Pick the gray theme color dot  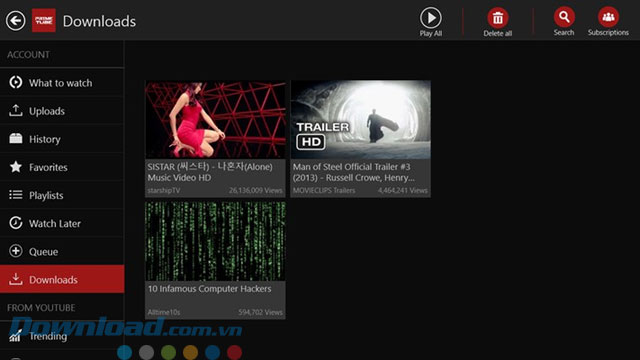click(x=147, y=352)
